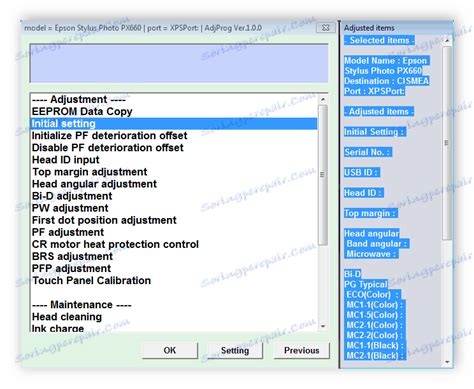Click the adjustment list scroll up arrow

323,99
